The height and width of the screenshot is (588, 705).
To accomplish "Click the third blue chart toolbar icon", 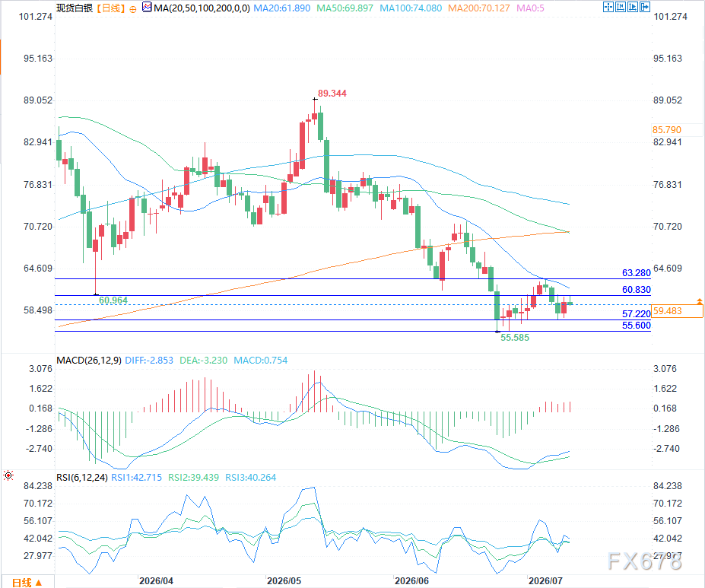I will click(x=632, y=7).
